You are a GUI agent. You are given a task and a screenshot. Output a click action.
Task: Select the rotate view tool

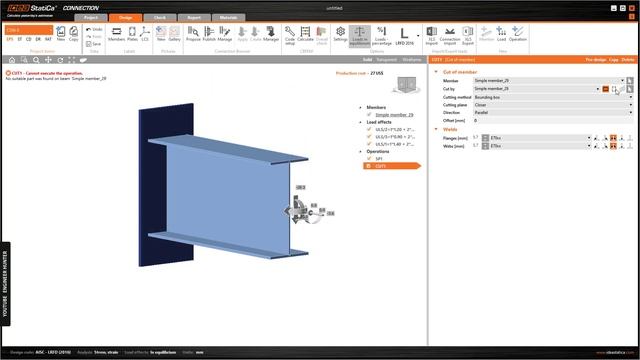[60, 60]
